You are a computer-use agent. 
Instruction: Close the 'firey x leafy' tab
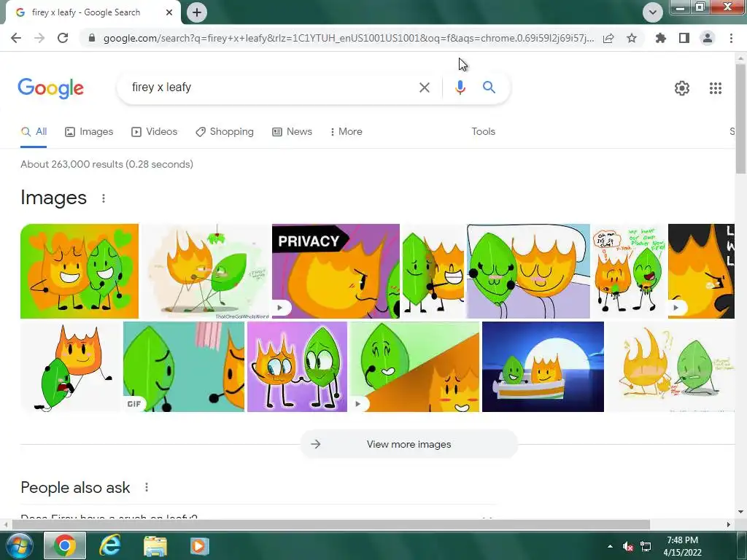[169, 12]
